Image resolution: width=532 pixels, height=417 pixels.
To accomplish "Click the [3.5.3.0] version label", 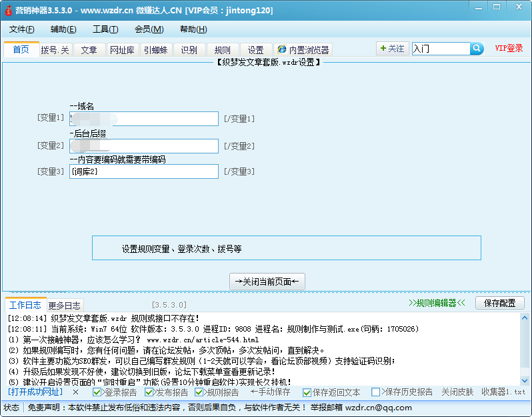I will point(169,305).
